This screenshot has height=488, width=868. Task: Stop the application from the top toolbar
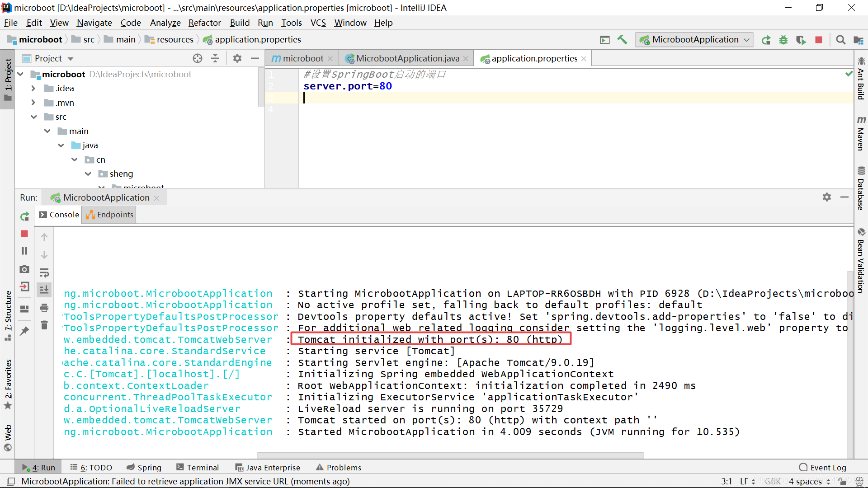818,40
